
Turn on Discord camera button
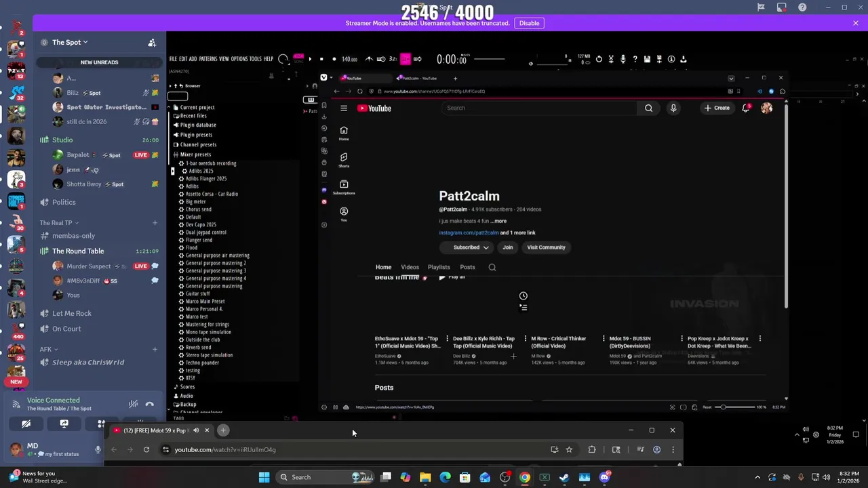pyautogui.click(x=26, y=424)
